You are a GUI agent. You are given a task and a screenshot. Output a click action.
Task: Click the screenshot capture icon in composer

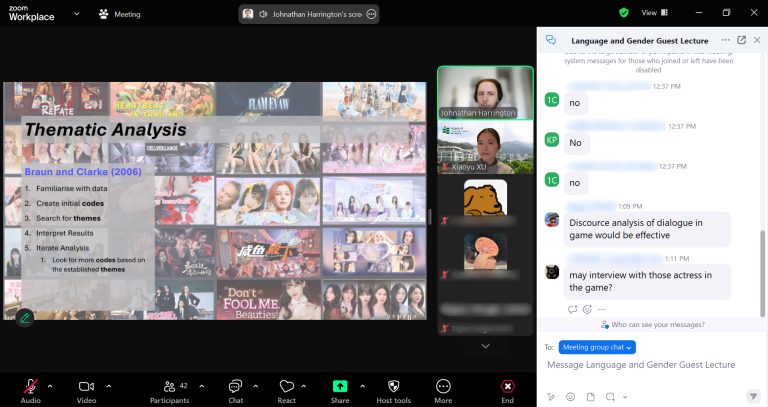coord(610,397)
